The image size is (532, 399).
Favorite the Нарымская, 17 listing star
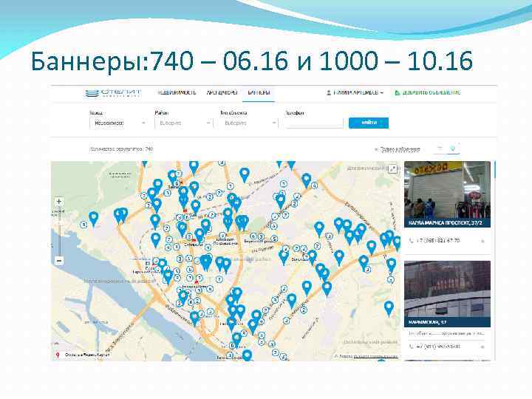482,347
